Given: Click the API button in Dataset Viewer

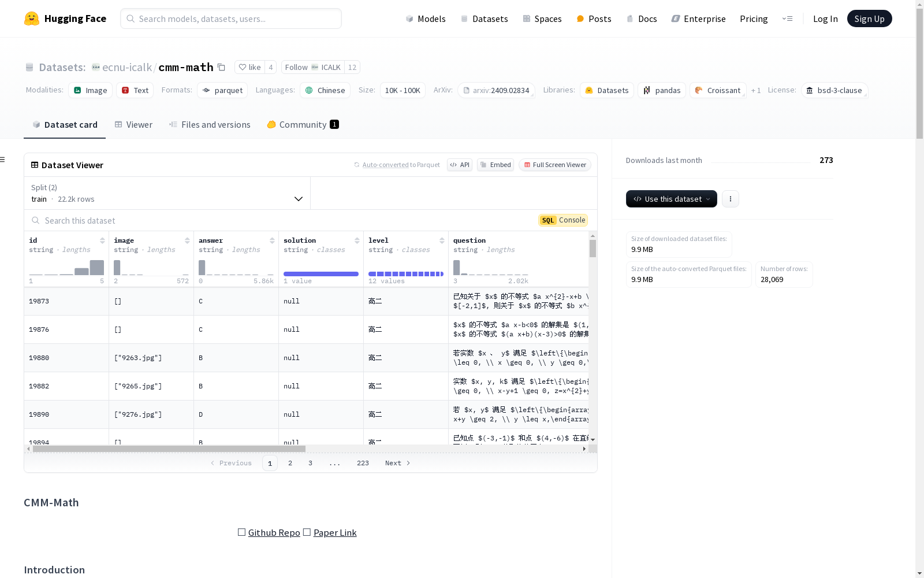Looking at the screenshot, I should pyautogui.click(x=460, y=165).
